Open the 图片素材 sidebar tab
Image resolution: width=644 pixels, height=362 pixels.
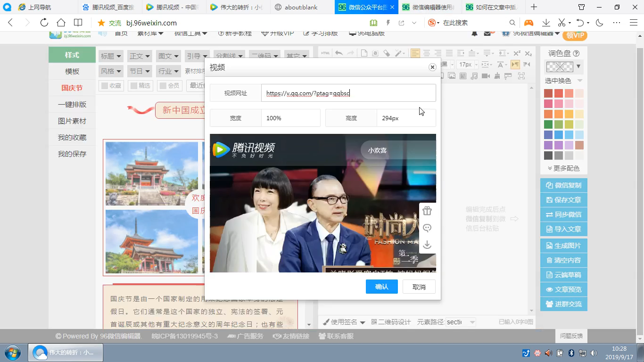click(x=72, y=121)
